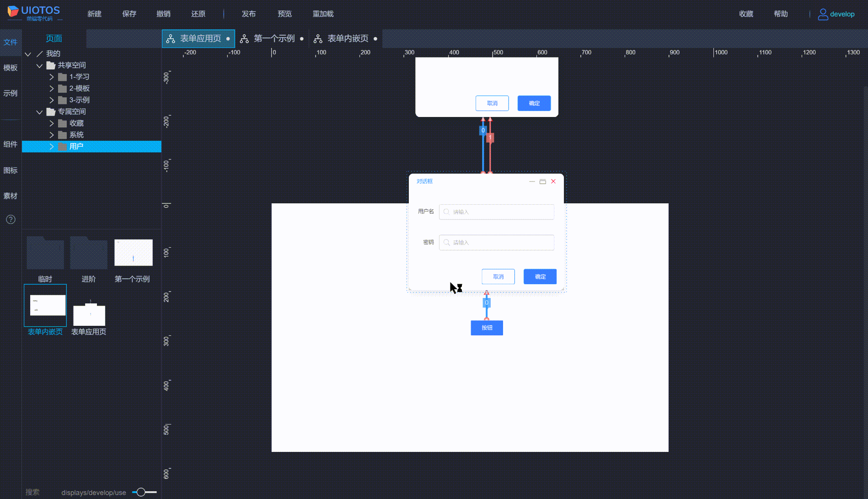Click the 第一个示例 tab topology icon

244,39
